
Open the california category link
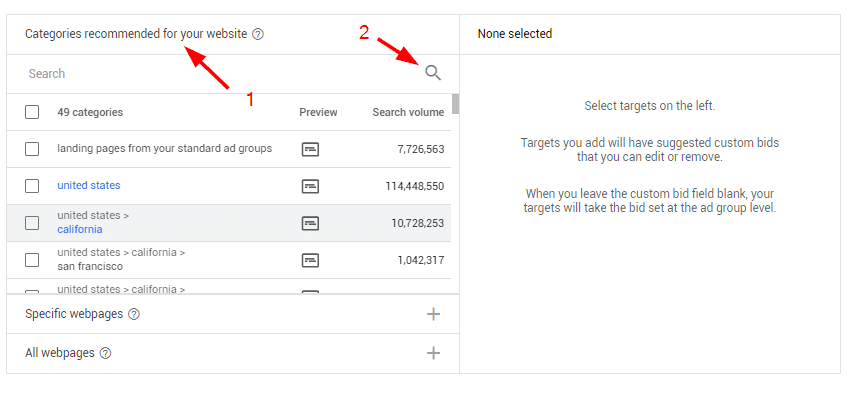[x=80, y=229]
